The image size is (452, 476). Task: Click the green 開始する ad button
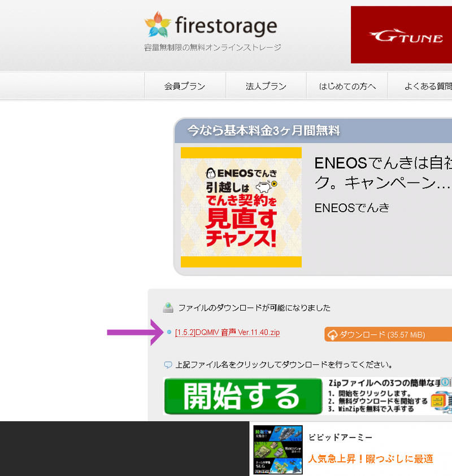243,396
